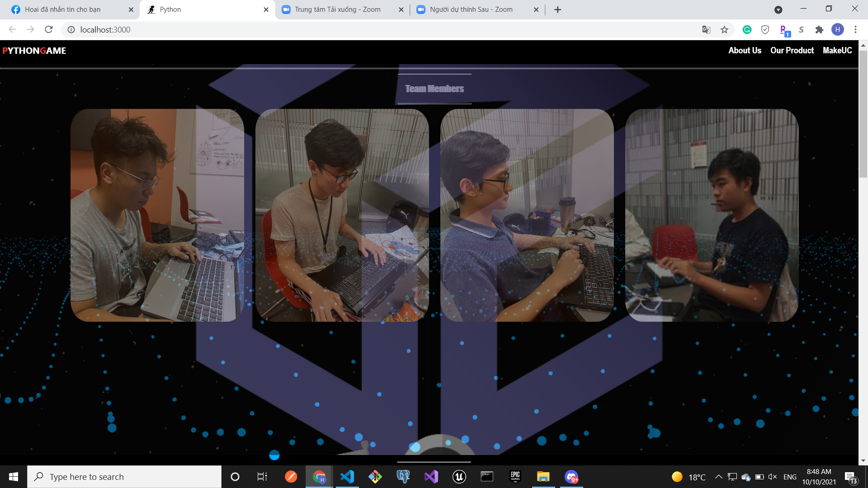868x488 pixels.
Task: Open the tab search dropdown arrow
Action: [x=778, y=9]
